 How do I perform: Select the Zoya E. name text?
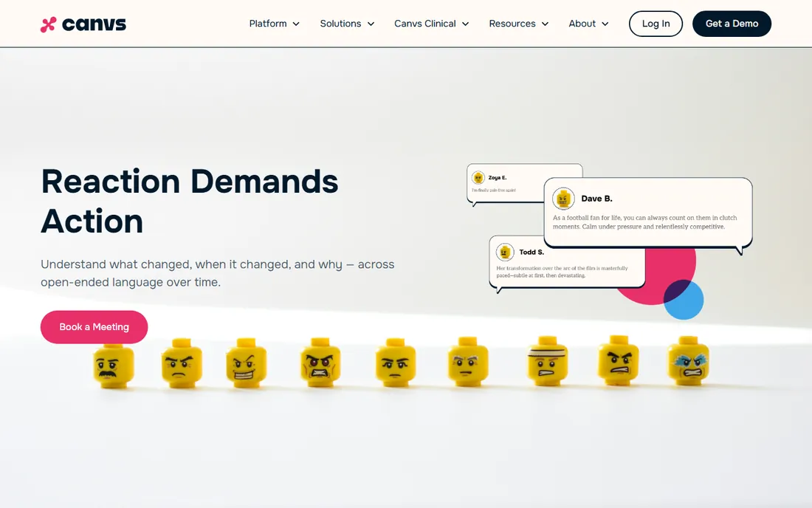[x=498, y=178]
